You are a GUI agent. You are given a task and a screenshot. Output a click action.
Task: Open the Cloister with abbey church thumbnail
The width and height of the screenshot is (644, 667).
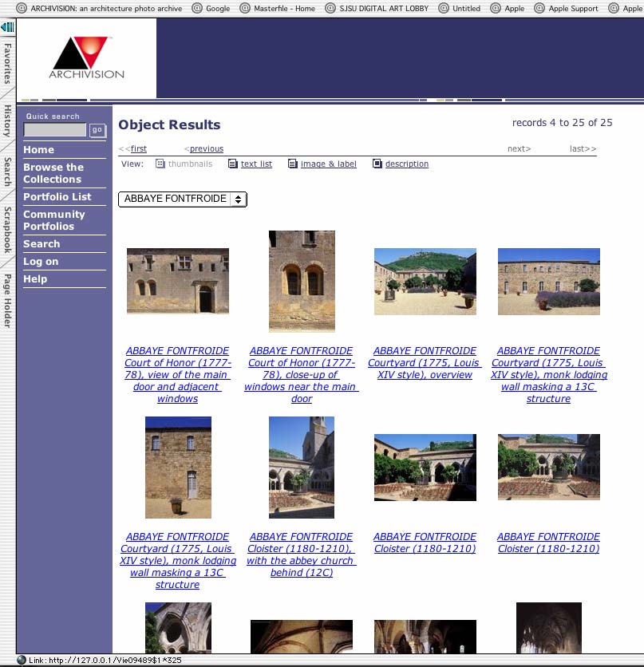(302, 467)
